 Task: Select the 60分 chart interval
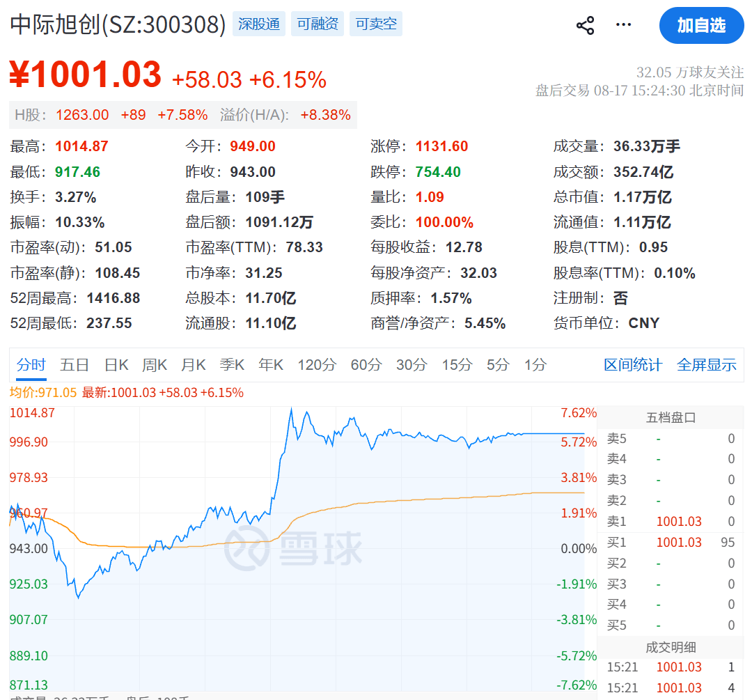(x=366, y=365)
